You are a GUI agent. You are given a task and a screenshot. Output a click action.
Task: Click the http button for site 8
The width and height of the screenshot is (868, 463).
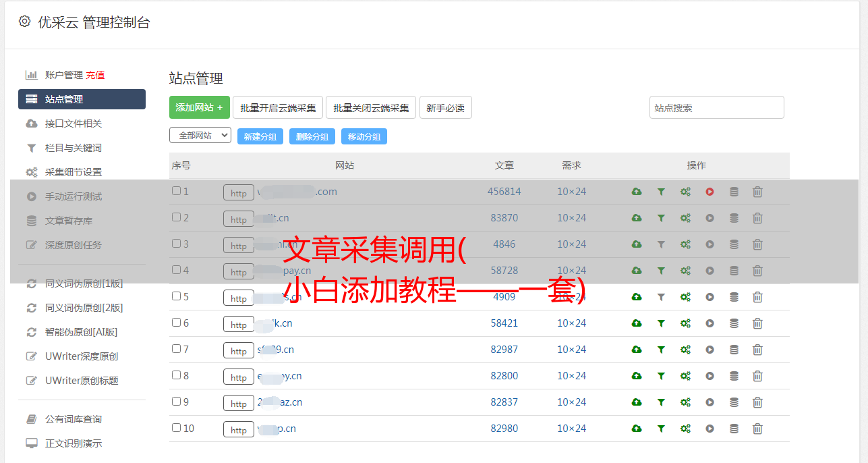239,377
